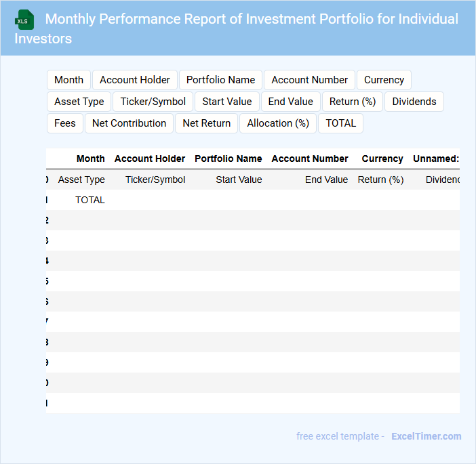Viewport: 476px width, 464px height.
Task: Select the Month tag
Action: click(x=68, y=80)
